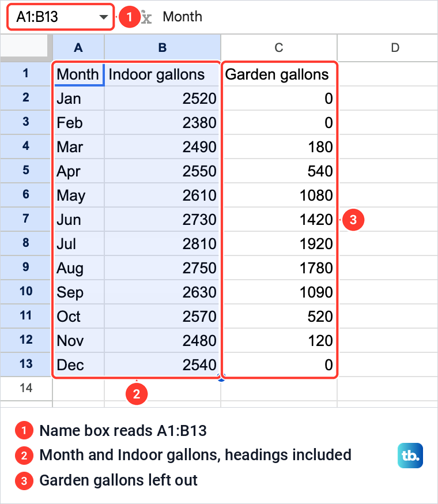
Task: Click the Jul cell
Action: [79, 243]
